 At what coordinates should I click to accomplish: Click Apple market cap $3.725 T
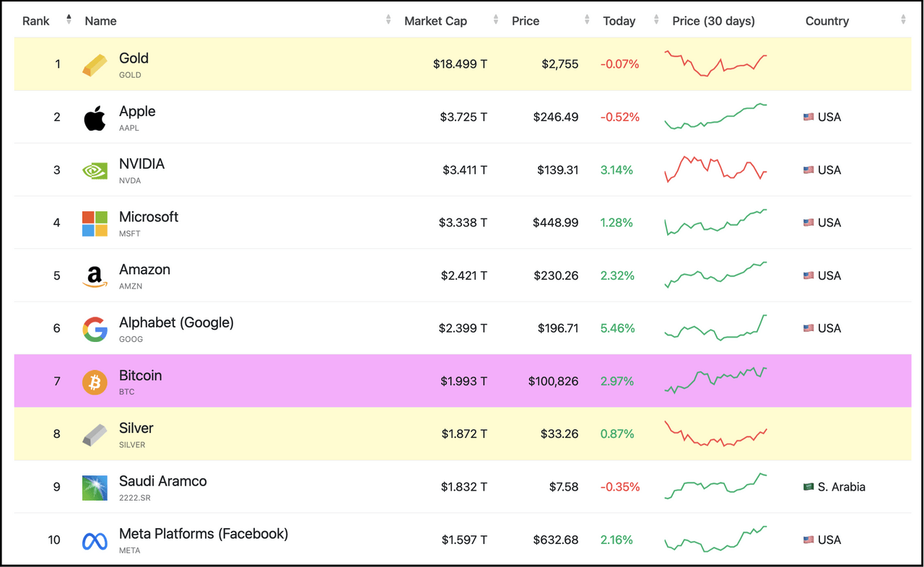coord(463,117)
